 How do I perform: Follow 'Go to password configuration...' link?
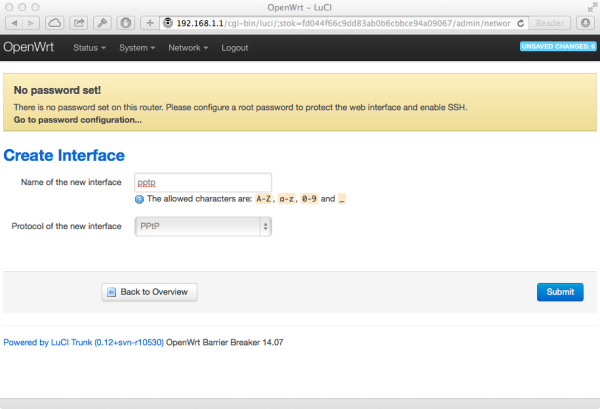click(x=78, y=120)
